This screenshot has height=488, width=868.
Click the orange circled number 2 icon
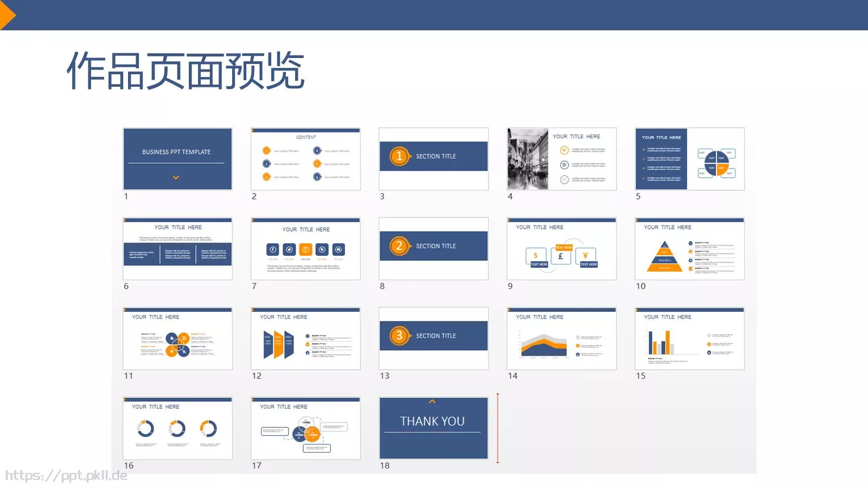coord(399,246)
